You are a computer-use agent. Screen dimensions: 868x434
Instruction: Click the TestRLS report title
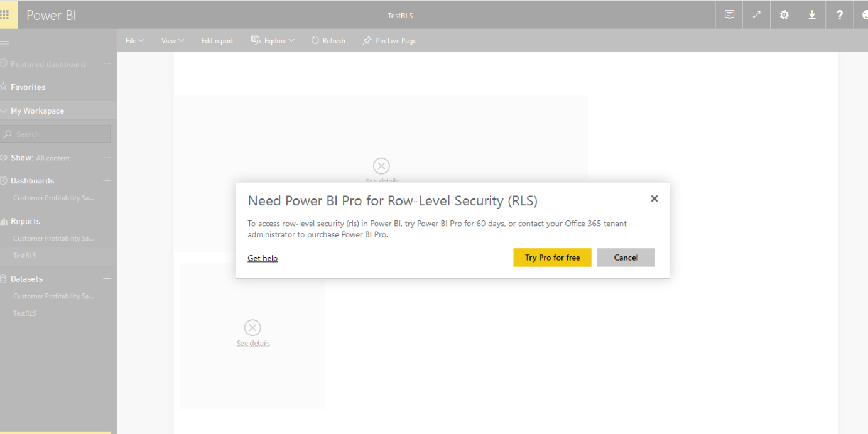(400, 16)
